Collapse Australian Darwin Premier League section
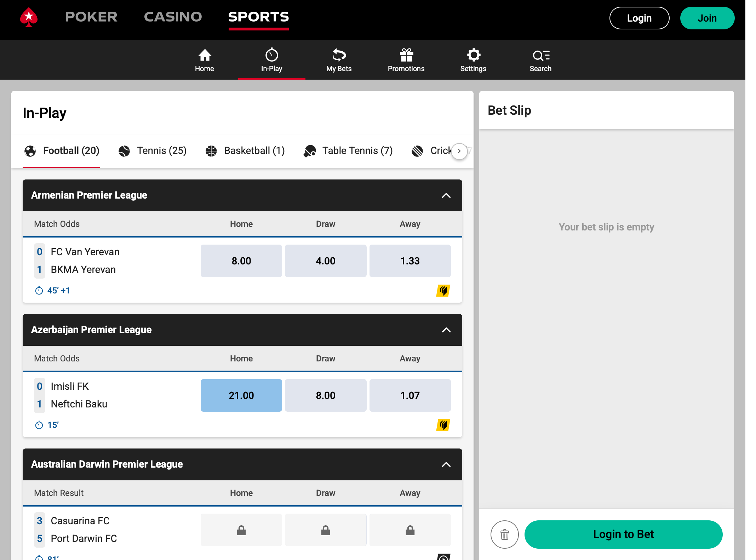 click(446, 464)
